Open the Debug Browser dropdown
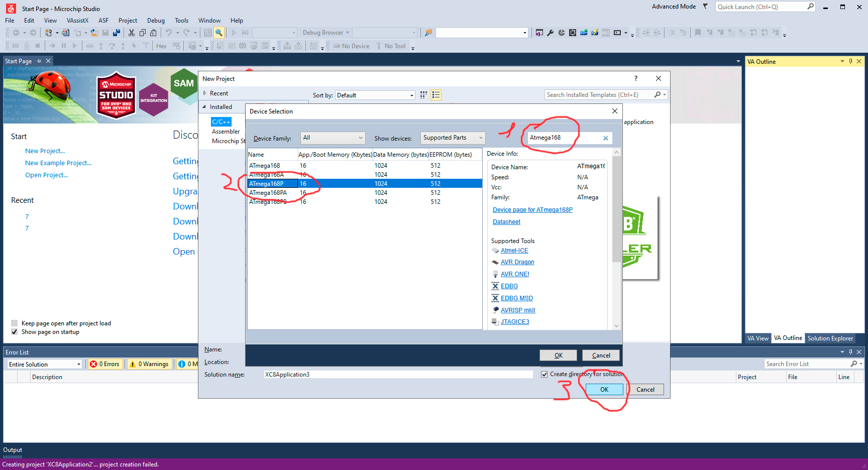 325,33
